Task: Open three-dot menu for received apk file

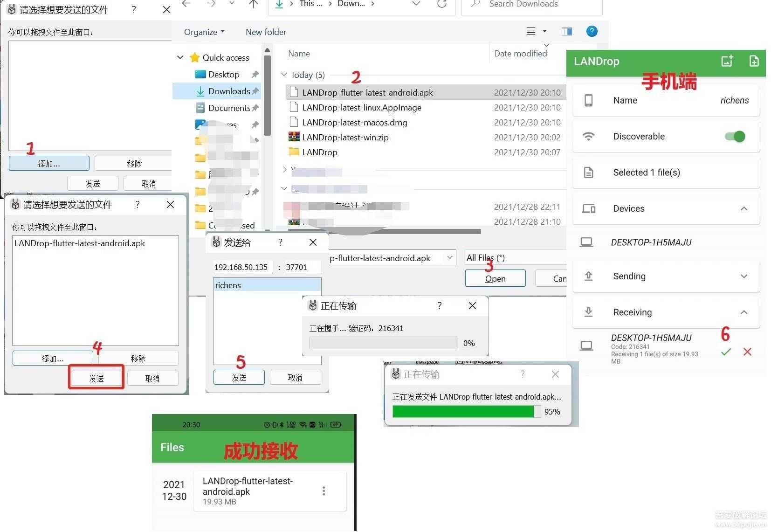Action: 324,491
